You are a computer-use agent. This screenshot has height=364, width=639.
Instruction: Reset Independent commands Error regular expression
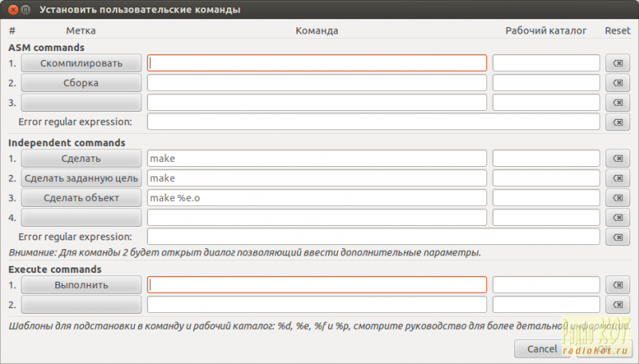(617, 237)
